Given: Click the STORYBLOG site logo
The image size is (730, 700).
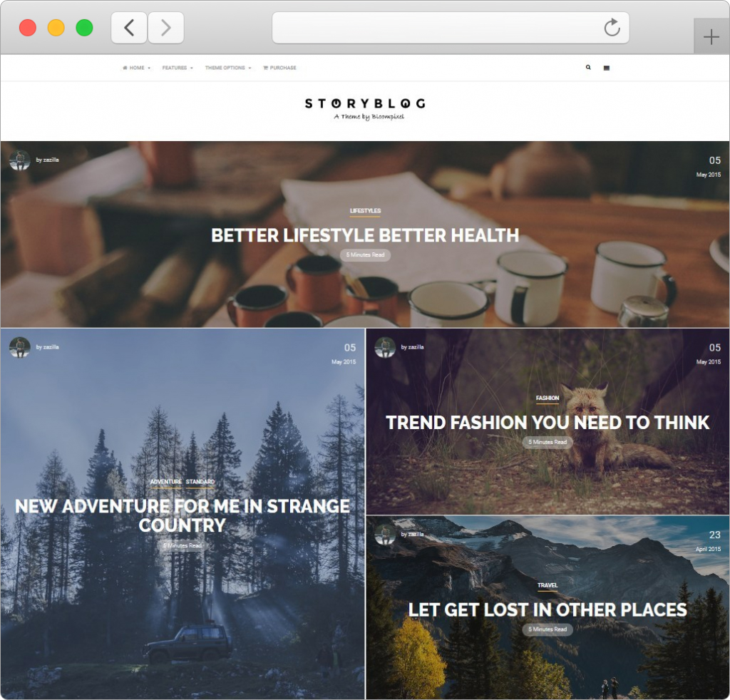Looking at the screenshot, I should click(x=365, y=108).
